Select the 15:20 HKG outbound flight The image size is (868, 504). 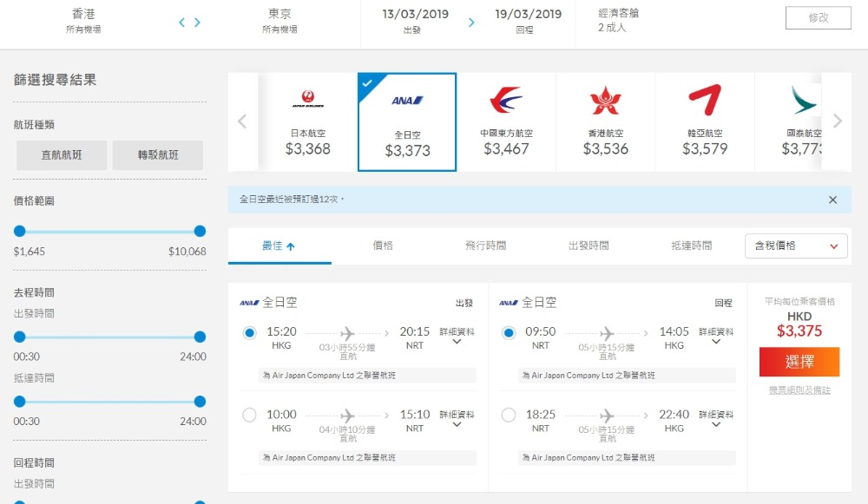click(250, 333)
